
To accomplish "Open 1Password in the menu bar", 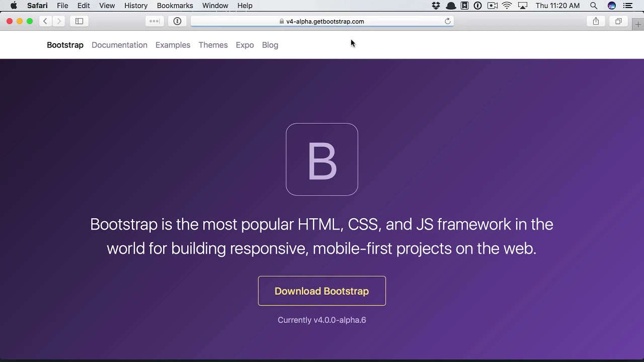I will [478, 6].
